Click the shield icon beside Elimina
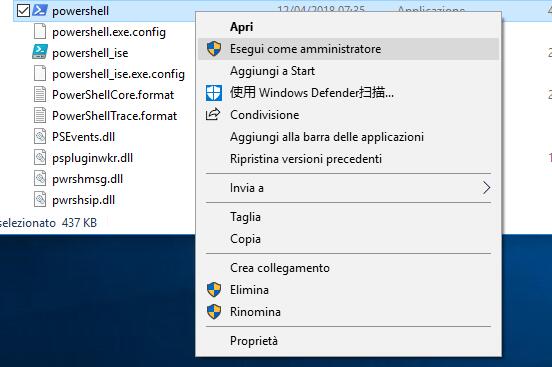552x367 pixels. (214, 290)
